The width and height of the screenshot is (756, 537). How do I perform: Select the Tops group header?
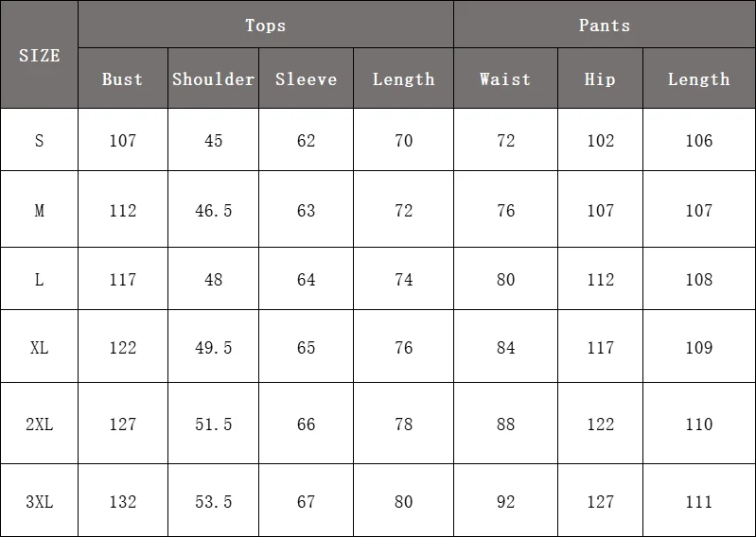pos(265,26)
